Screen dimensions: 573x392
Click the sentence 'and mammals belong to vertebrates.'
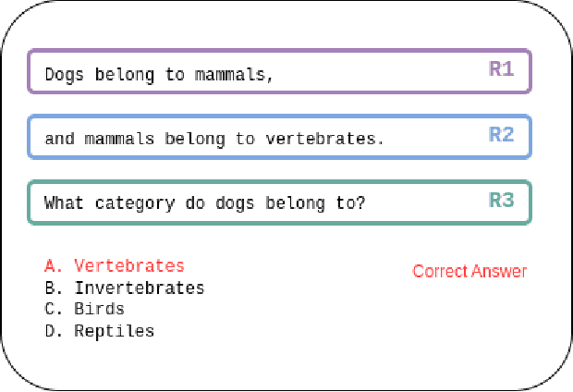[x=213, y=139]
